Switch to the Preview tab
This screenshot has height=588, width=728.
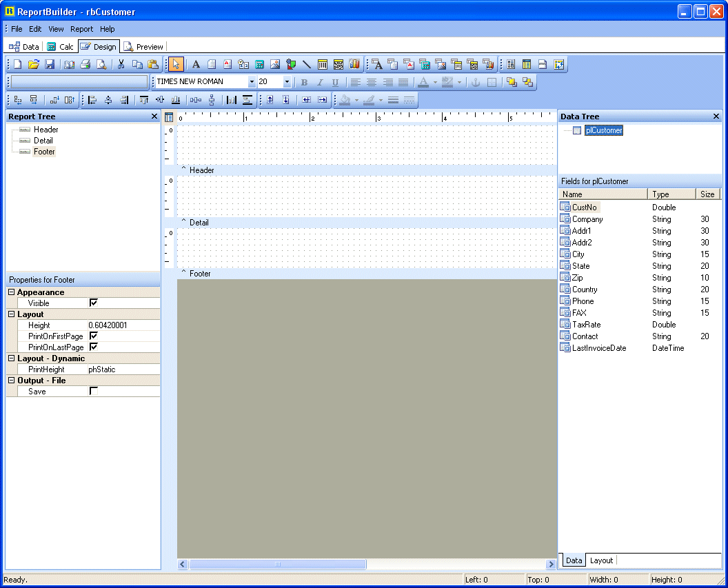coord(143,47)
